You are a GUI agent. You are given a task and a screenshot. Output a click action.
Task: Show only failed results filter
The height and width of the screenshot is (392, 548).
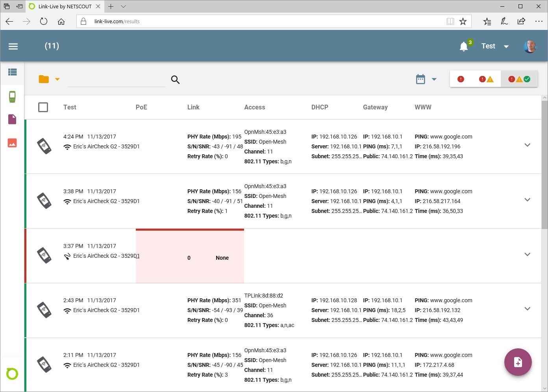tap(461, 79)
